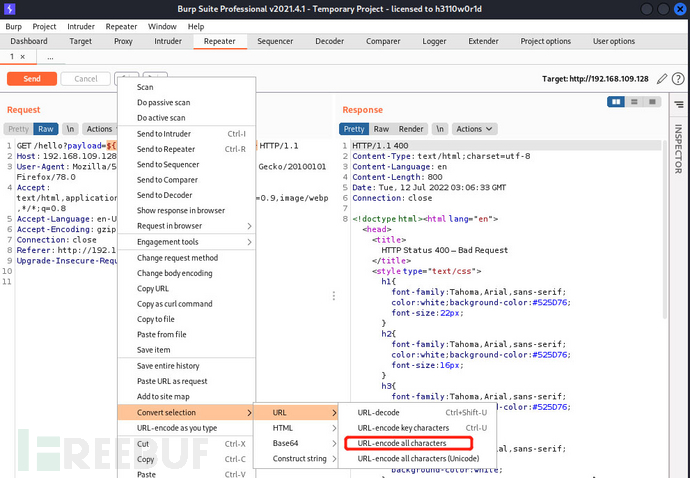Expand the URL conversion submenu
The image size is (690, 478).
295,412
